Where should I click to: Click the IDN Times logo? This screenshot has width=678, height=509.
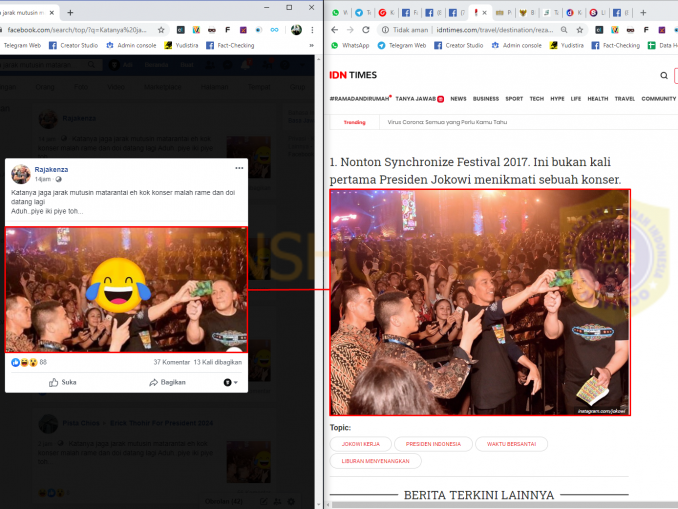click(353, 75)
